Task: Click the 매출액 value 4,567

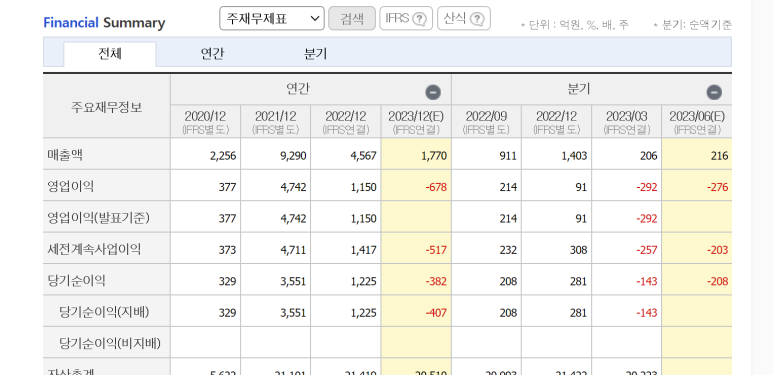Action: [x=363, y=156]
